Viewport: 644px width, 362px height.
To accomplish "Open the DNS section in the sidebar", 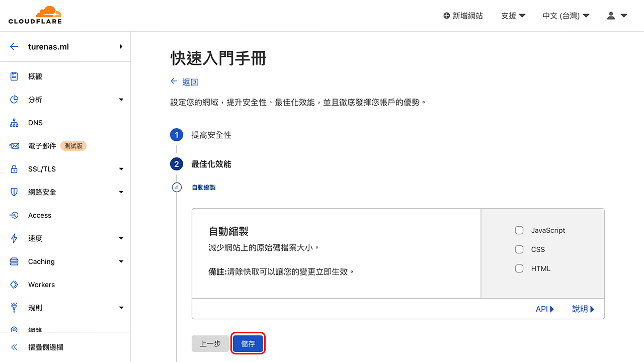I will 35,122.
